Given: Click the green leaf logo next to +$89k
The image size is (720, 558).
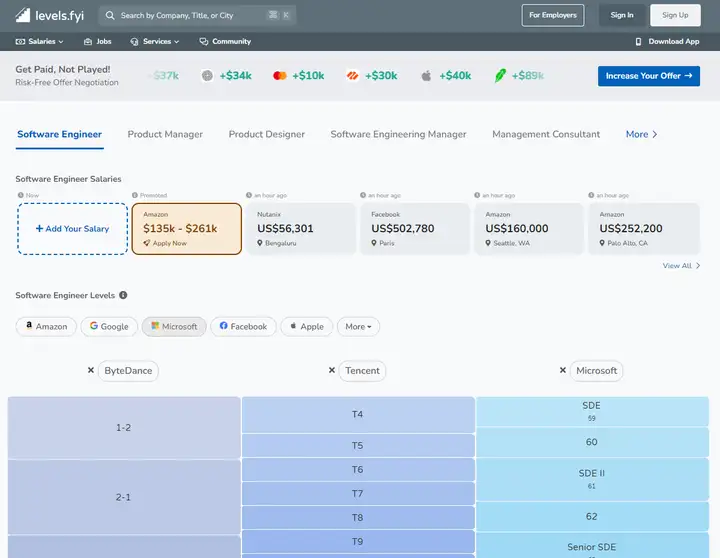Looking at the screenshot, I should [500, 76].
